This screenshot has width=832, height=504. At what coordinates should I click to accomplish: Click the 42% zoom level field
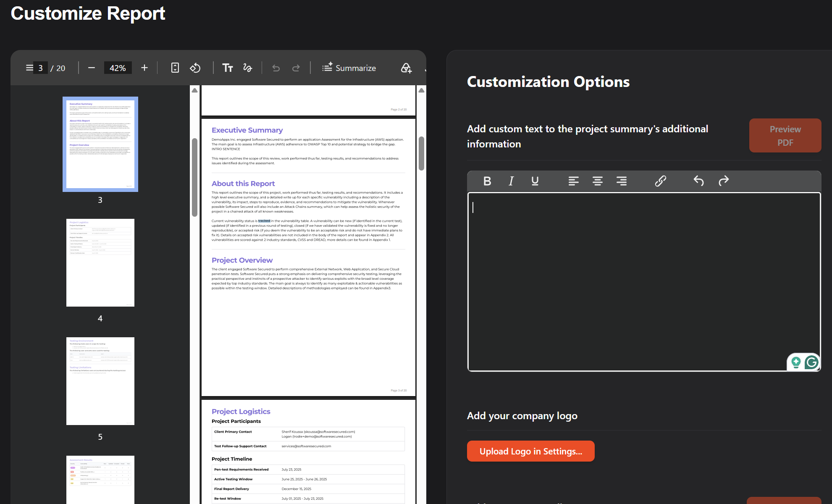(x=118, y=68)
